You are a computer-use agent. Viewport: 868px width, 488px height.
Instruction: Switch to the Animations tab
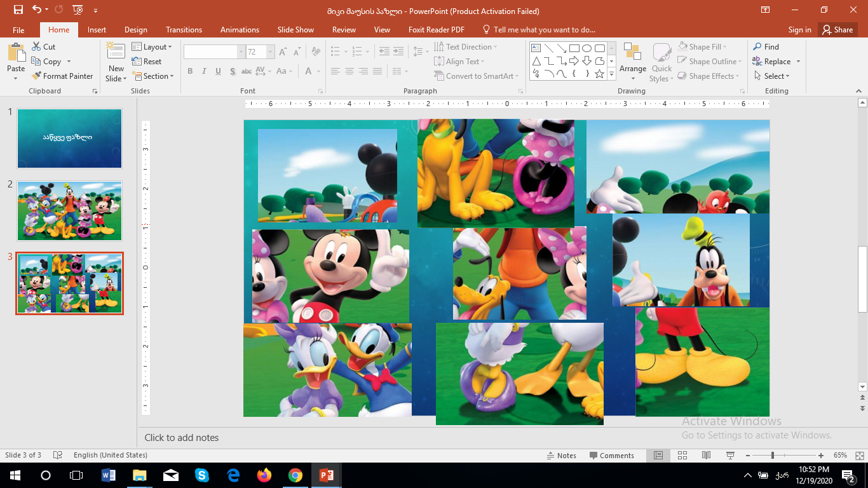[240, 30]
